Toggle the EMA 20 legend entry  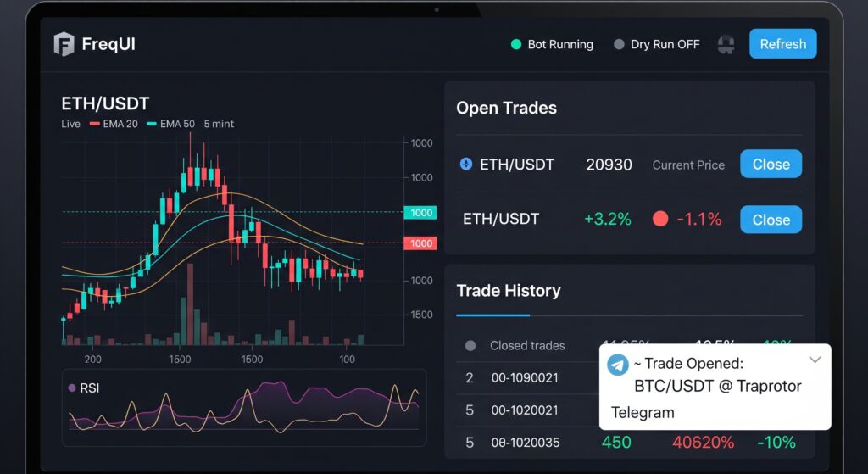click(114, 124)
